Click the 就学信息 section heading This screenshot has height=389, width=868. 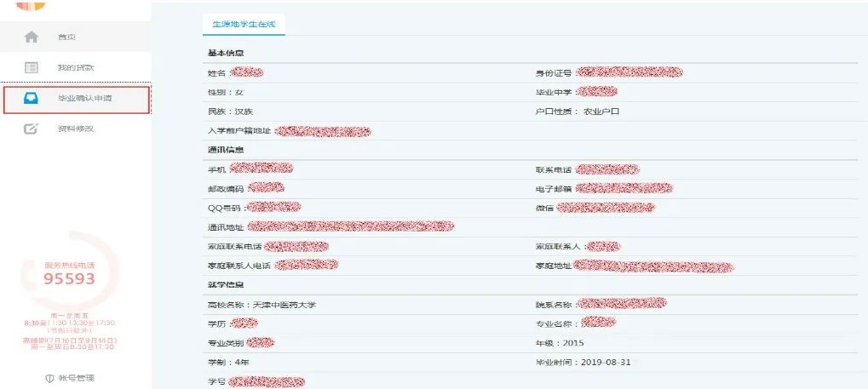click(x=220, y=284)
